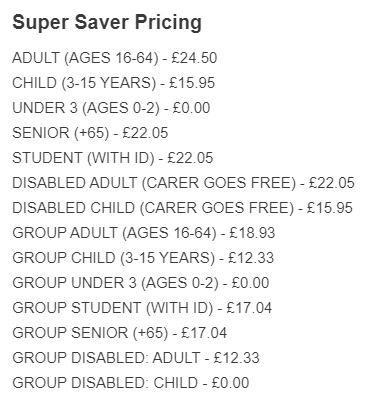Select the GROUP CHILD (3-15 YEARS) line
The width and height of the screenshot is (375, 414).
coord(143,258)
